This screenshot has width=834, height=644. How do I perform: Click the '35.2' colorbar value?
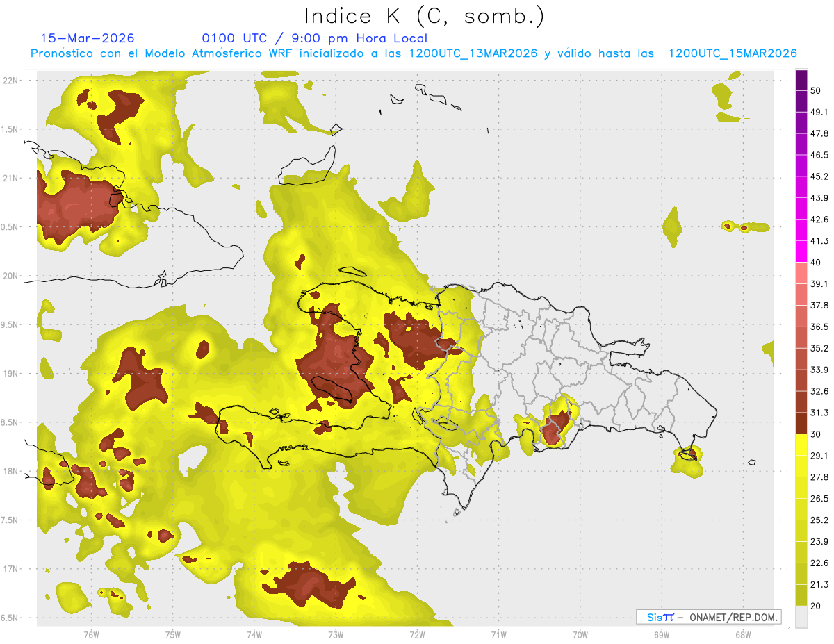[x=819, y=348]
